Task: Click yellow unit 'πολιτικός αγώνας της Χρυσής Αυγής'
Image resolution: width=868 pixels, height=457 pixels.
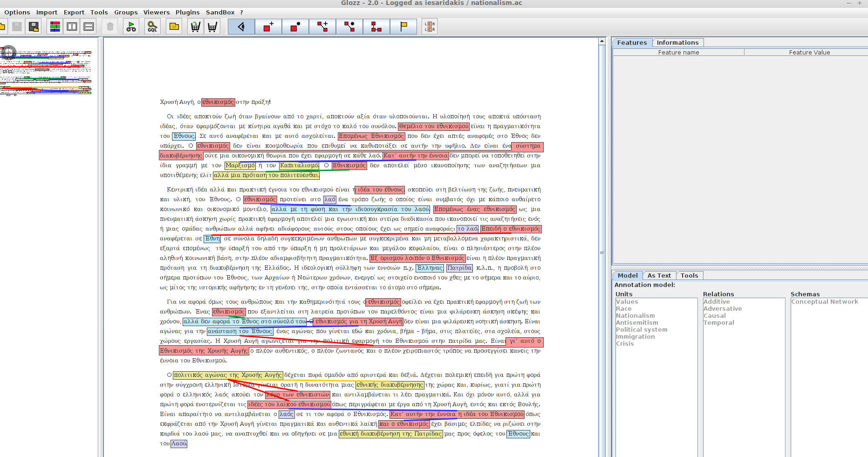Action: (228, 375)
